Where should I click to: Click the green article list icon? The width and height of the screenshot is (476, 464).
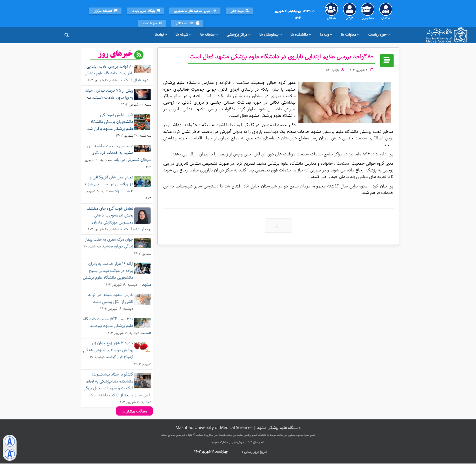387,60
